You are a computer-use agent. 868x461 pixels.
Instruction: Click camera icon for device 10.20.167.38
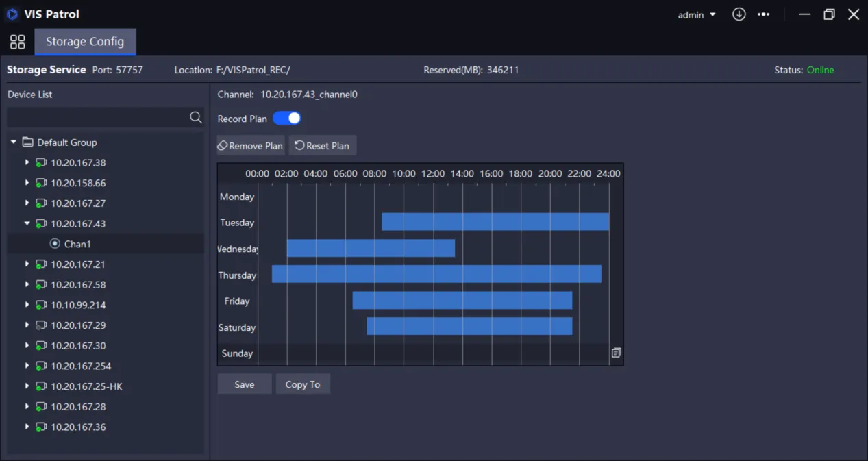[41, 163]
